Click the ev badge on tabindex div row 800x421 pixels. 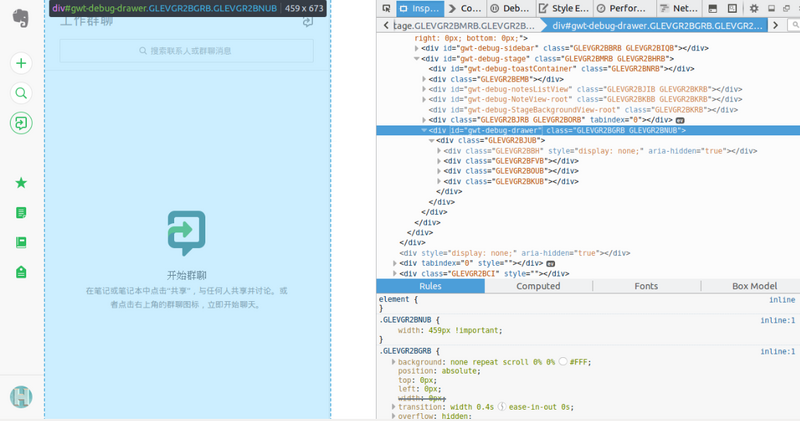(x=551, y=264)
